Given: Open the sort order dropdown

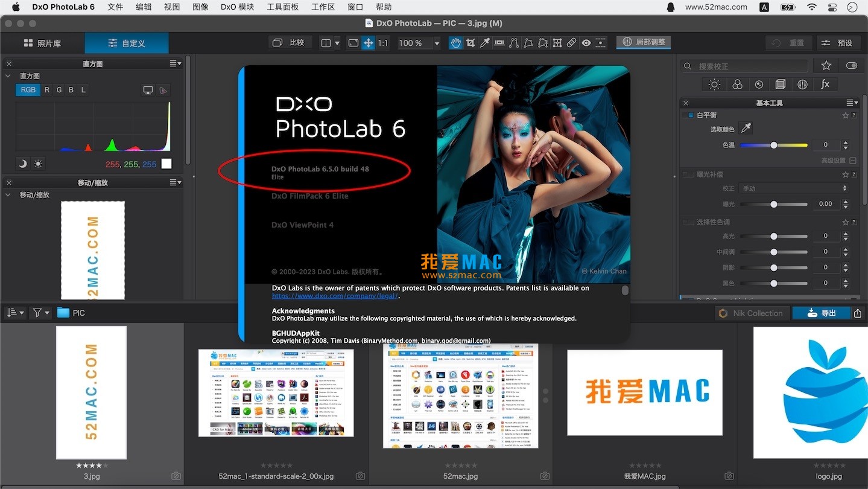Looking at the screenshot, I should pos(15,313).
